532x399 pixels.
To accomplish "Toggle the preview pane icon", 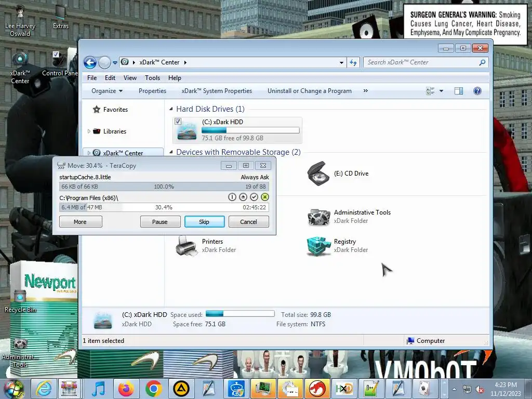I will click(459, 91).
